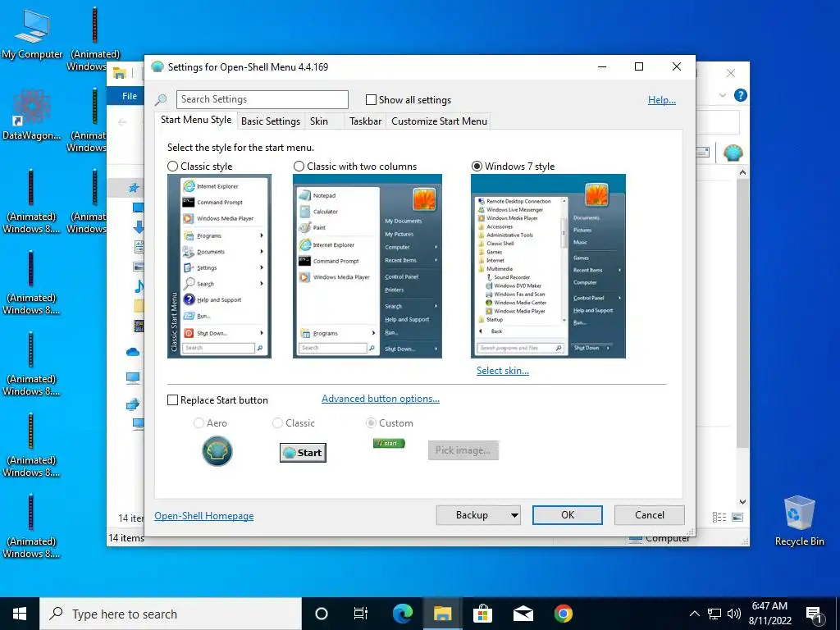Open Advanced button options... link
The width and height of the screenshot is (840, 630).
click(381, 399)
